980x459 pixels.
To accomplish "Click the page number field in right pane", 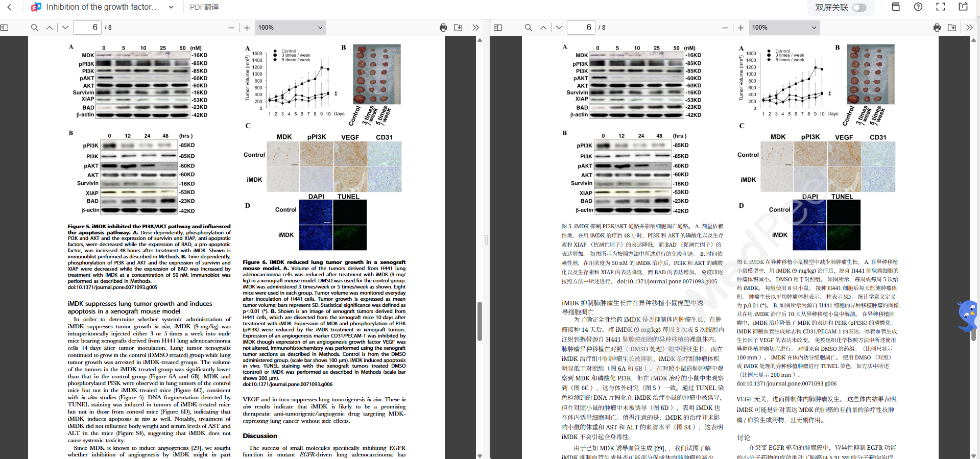I will coord(582,28).
